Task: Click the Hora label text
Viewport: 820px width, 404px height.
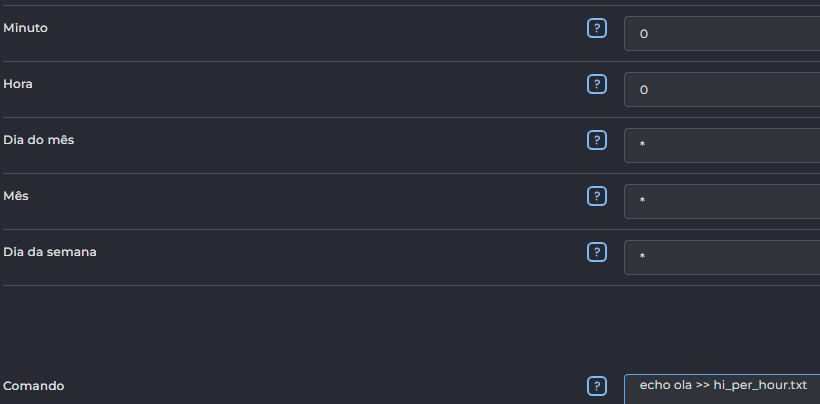Action: click(18, 84)
